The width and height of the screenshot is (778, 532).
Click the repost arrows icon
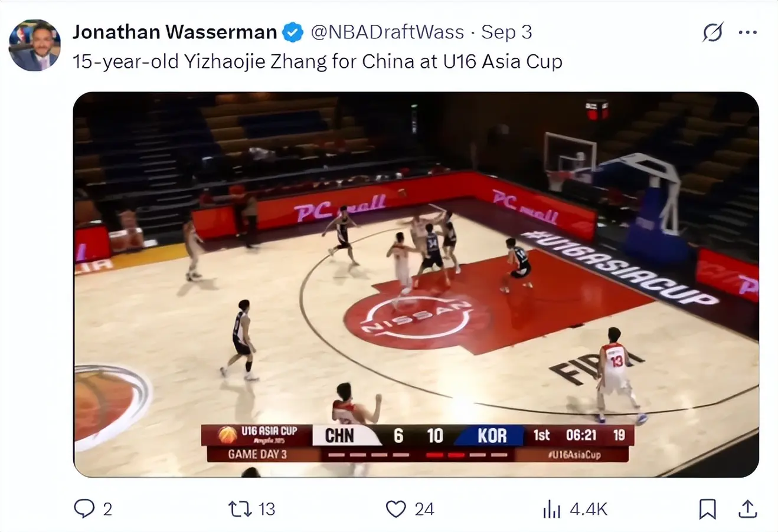[240, 508]
